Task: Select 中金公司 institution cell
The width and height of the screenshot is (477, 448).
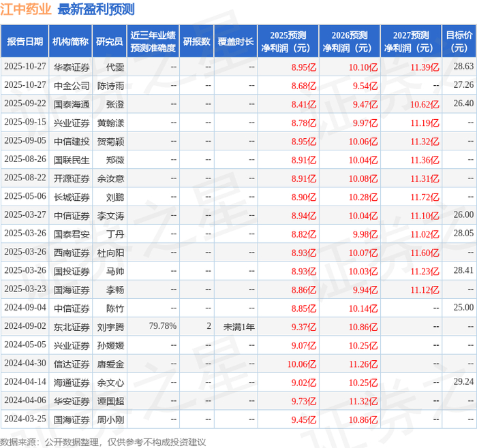Action: point(72,86)
